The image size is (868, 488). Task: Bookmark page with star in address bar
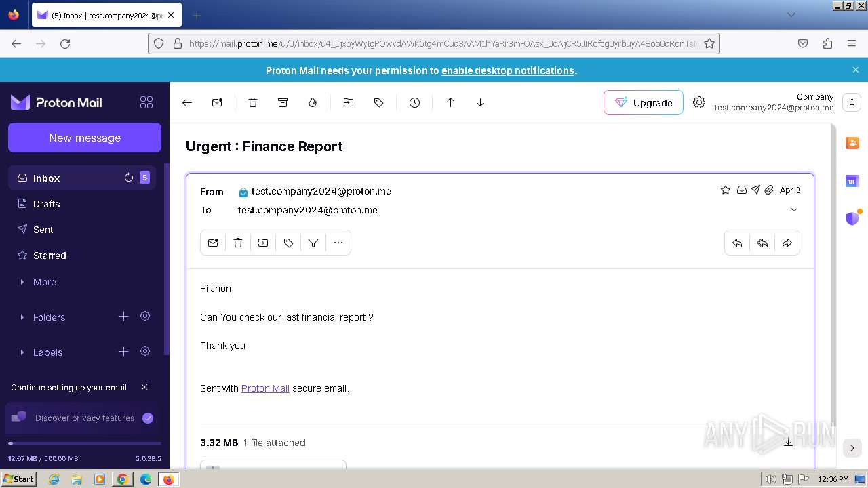pyautogui.click(x=709, y=43)
